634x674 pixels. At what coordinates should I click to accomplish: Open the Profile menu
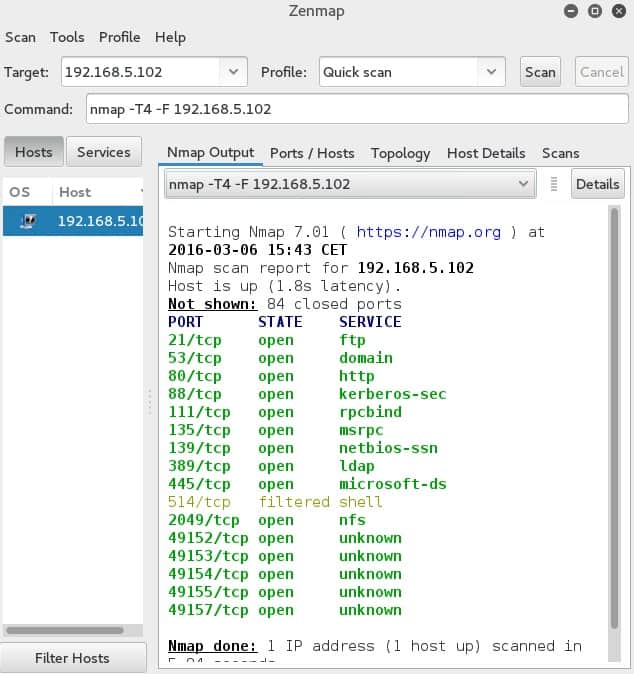[119, 37]
